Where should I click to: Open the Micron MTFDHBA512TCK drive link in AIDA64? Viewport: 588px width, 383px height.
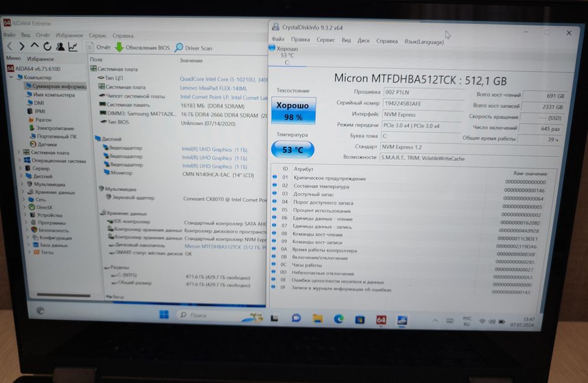pyautogui.click(x=225, y=246)
